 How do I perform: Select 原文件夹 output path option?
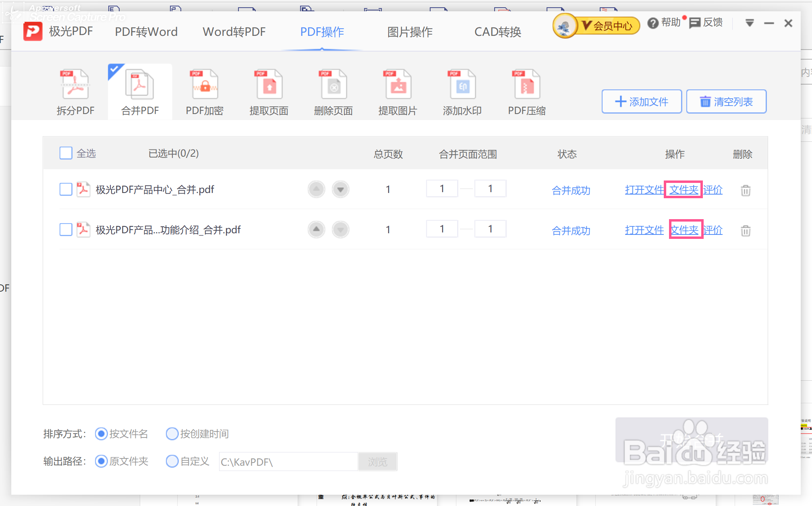(x=101, y=461)
